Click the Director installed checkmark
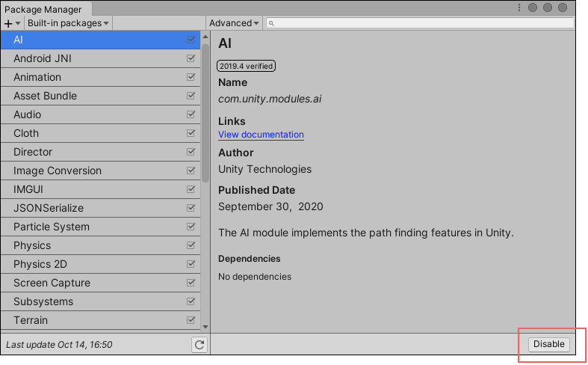Image resolution: width=588 pixels, height=365 pixels. pos(191,152)
